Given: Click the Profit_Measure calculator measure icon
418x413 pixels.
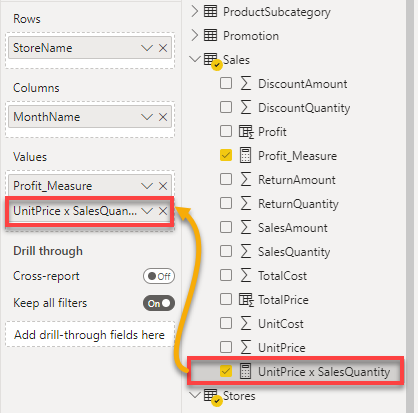Looking at the screenshot, I should point(246,156).
